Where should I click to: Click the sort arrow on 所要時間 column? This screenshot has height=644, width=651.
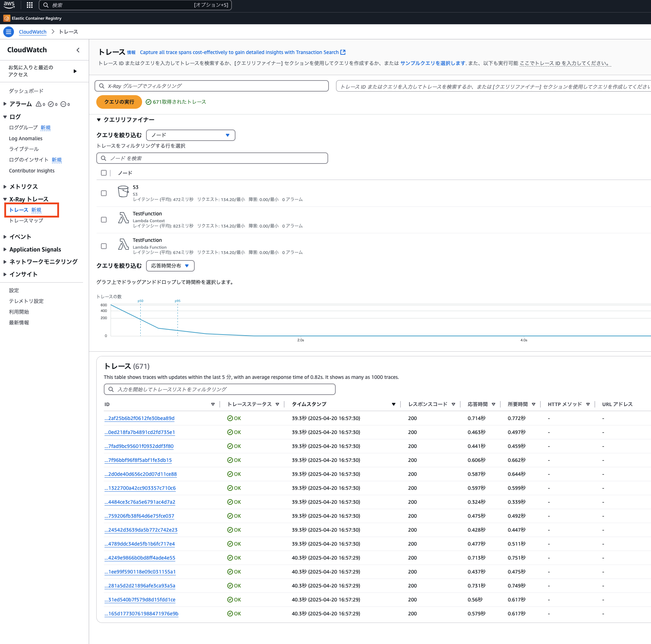tap(534, 404)
